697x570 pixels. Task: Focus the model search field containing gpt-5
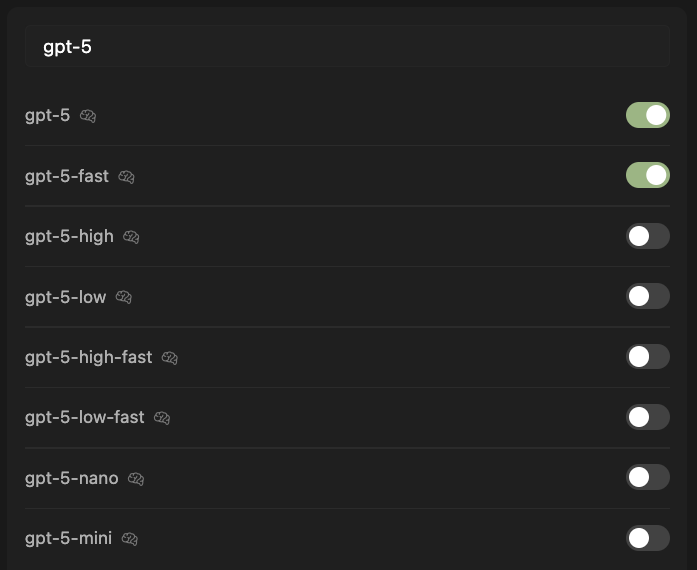click(348, 46)
